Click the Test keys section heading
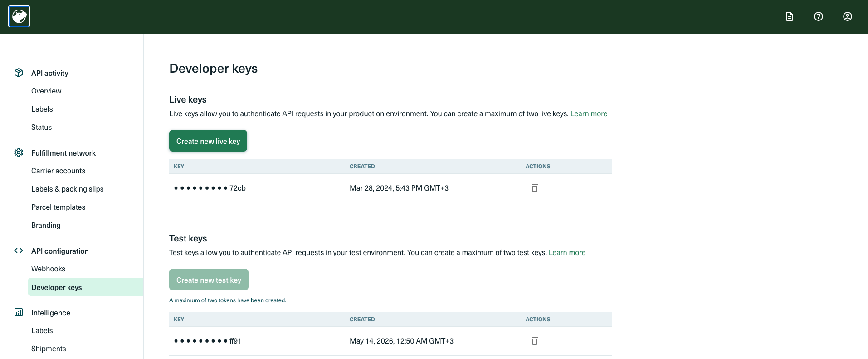 click(188, 238)
